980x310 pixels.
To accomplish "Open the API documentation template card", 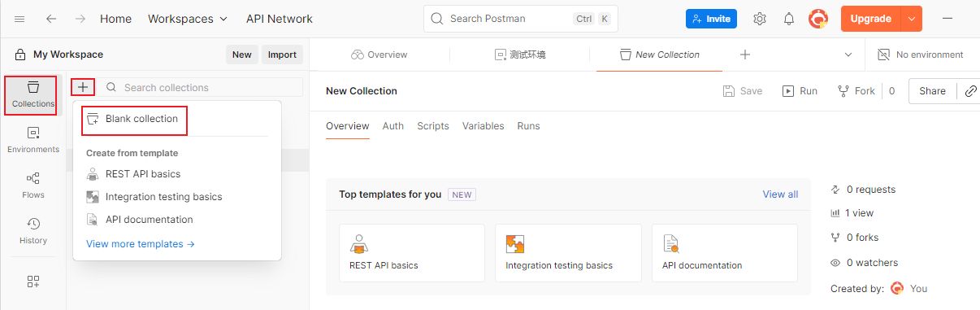I will [x=725, y=253].
